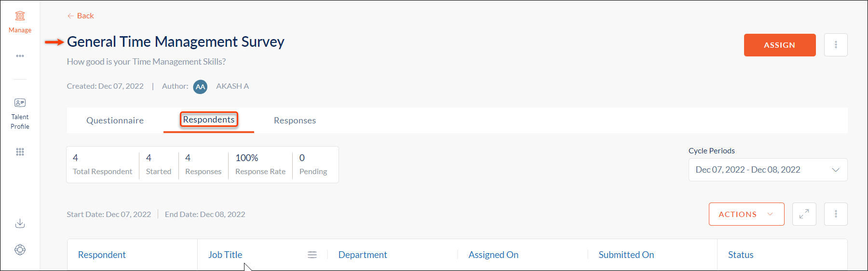Click the sidebar three-dots more icon

(x=20, y=56)
